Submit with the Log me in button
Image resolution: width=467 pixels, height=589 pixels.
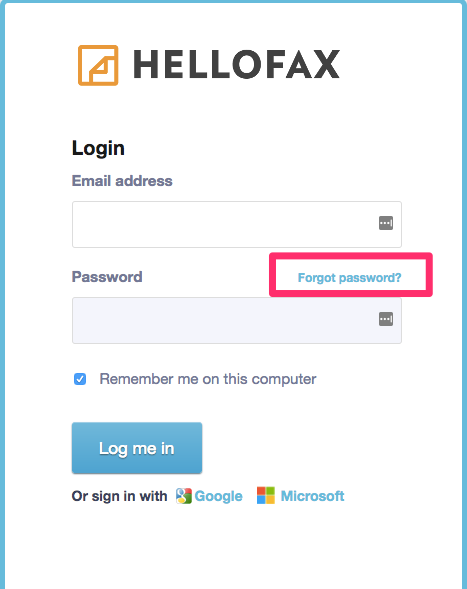coord(137,448)
